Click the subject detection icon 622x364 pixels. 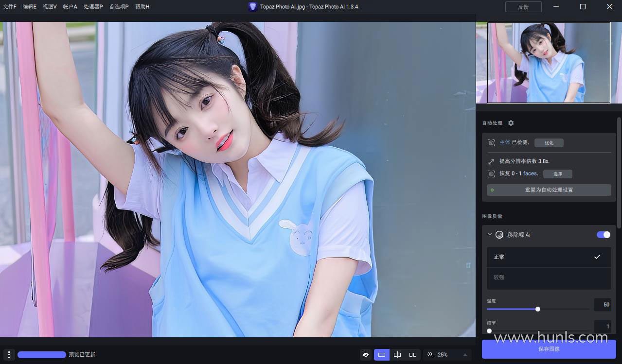point(491,143)
